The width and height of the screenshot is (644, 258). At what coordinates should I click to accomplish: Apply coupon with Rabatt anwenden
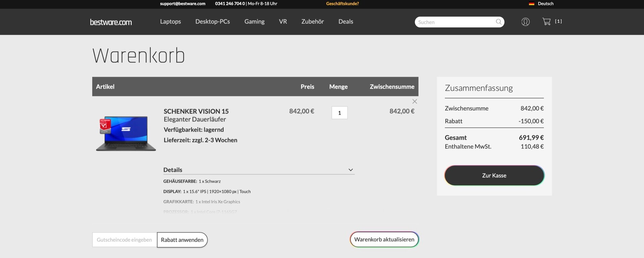pos(182,240)
